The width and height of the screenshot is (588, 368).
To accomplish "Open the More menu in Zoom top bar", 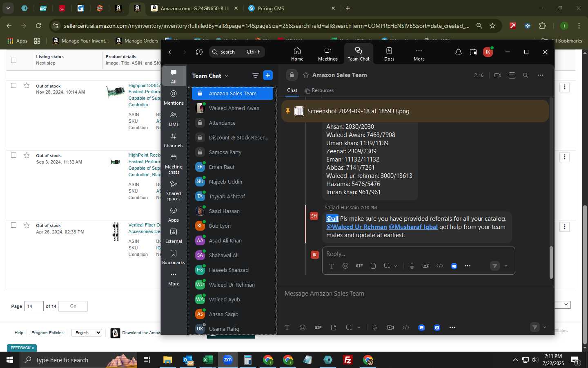I will click(x=419, y=54).
